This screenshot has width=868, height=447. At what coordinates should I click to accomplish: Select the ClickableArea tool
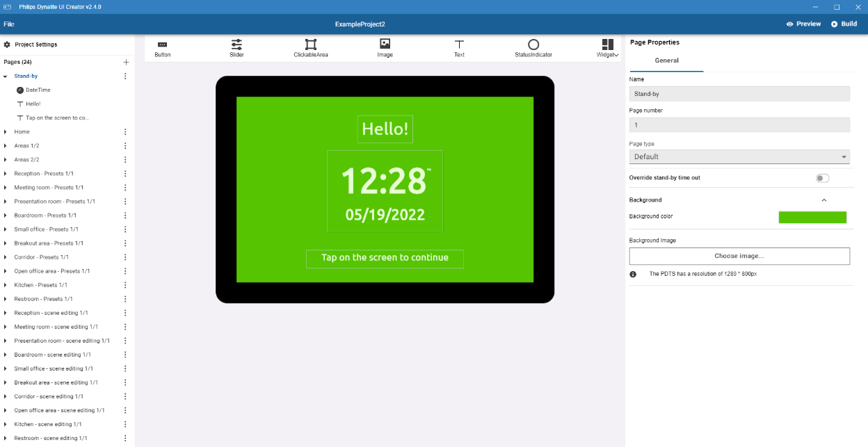coord(310,47)
